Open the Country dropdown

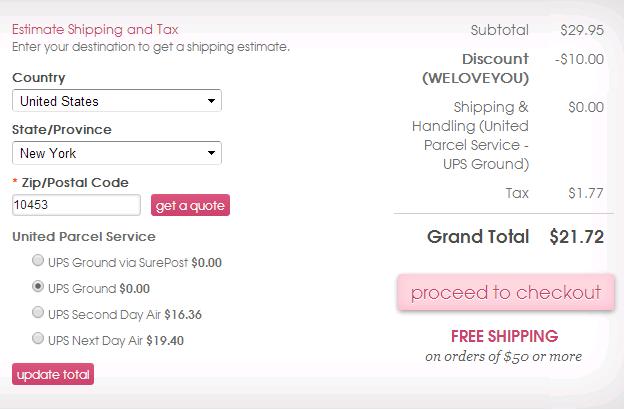(x=117, y=101)
